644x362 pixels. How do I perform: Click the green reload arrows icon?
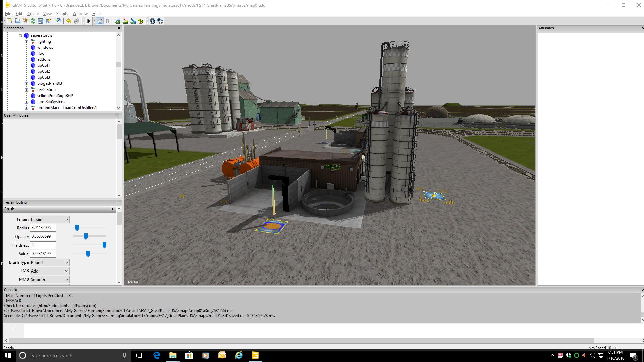pos(33,21)
